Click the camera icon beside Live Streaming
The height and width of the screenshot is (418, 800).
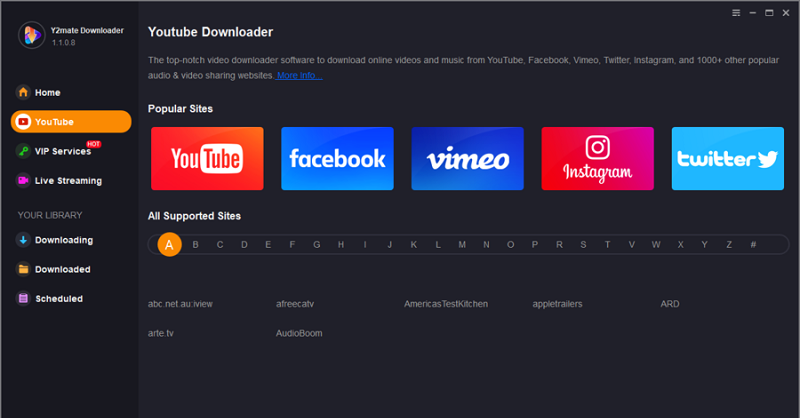pyautogui.click(x=23, y=180)
